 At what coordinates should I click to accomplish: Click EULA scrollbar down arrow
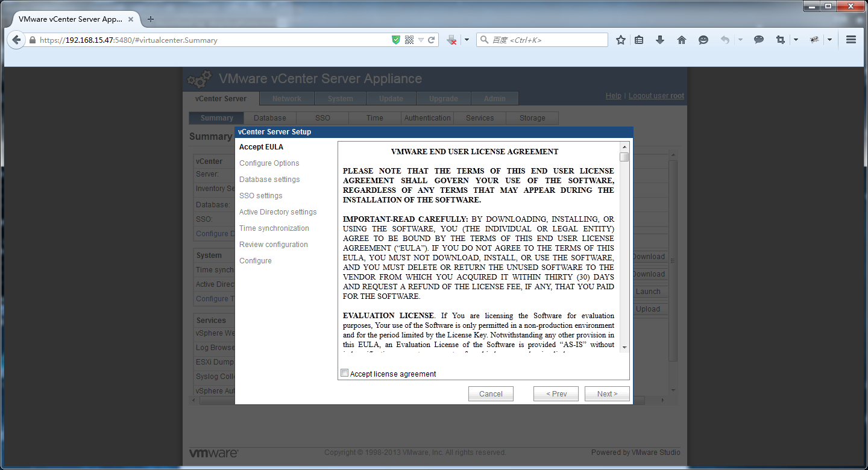point(624,347)
